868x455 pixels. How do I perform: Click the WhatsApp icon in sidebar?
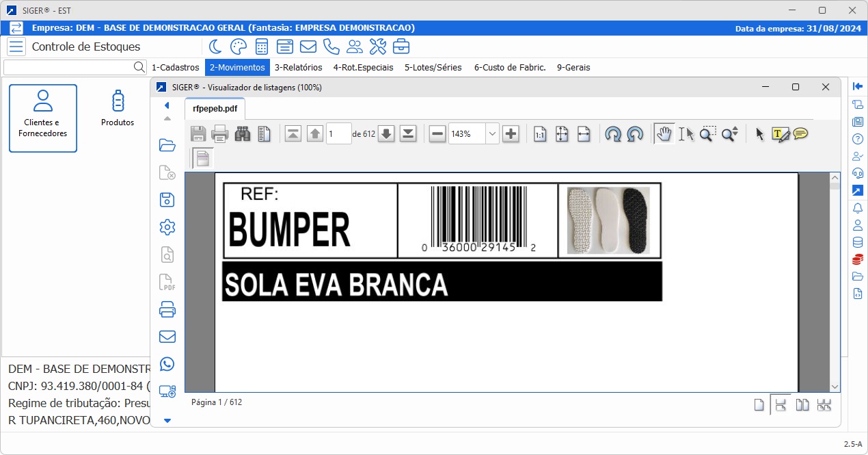[x=167, y=364]
